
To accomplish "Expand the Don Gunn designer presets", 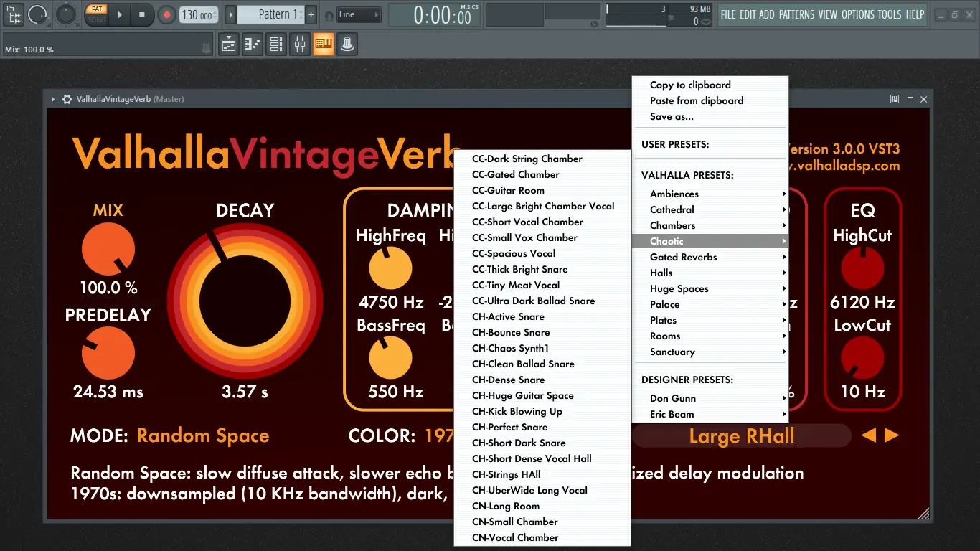I will point(710,398).
